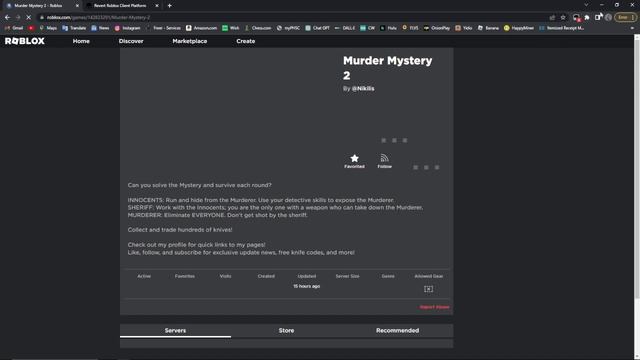Open the HappyMiner bookmark
This screenshot has width=640, height=360.
point(519,28)
